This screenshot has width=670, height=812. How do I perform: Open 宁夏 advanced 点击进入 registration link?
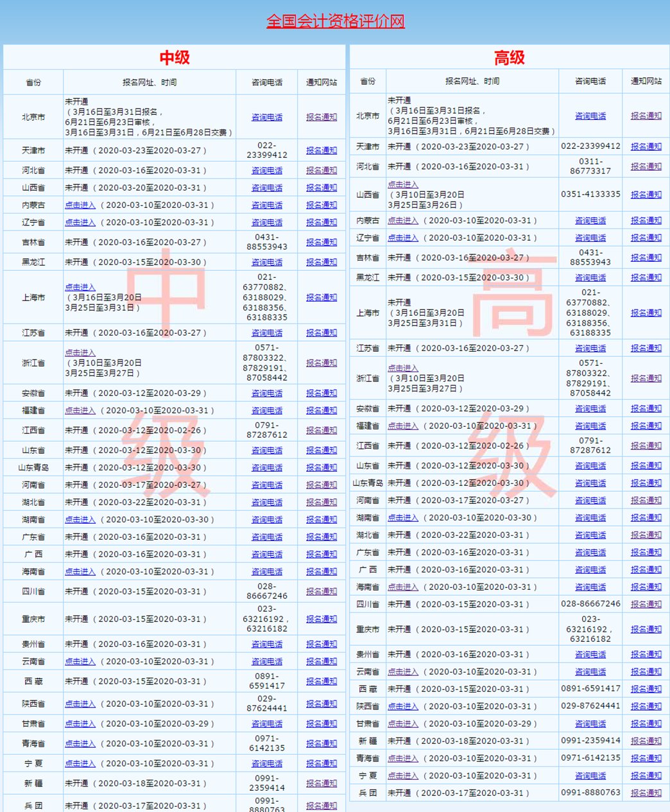[x=404, y=775]
